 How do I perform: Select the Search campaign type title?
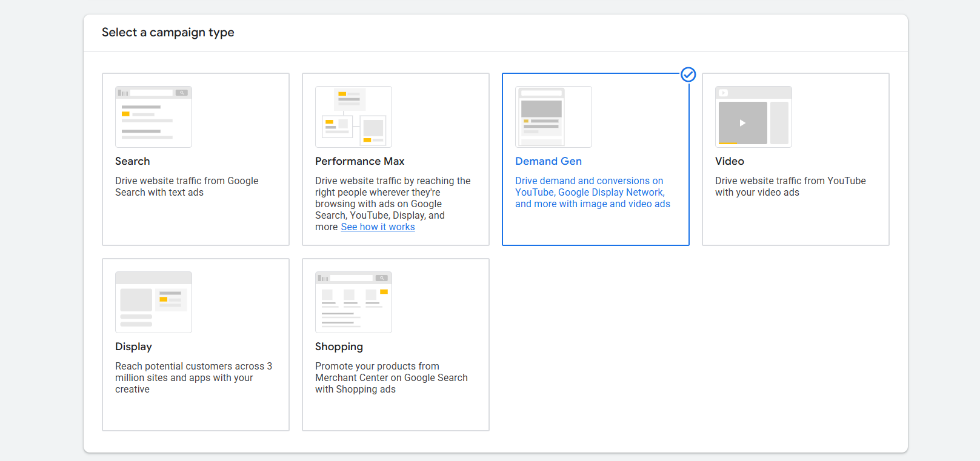coord(133,161)
